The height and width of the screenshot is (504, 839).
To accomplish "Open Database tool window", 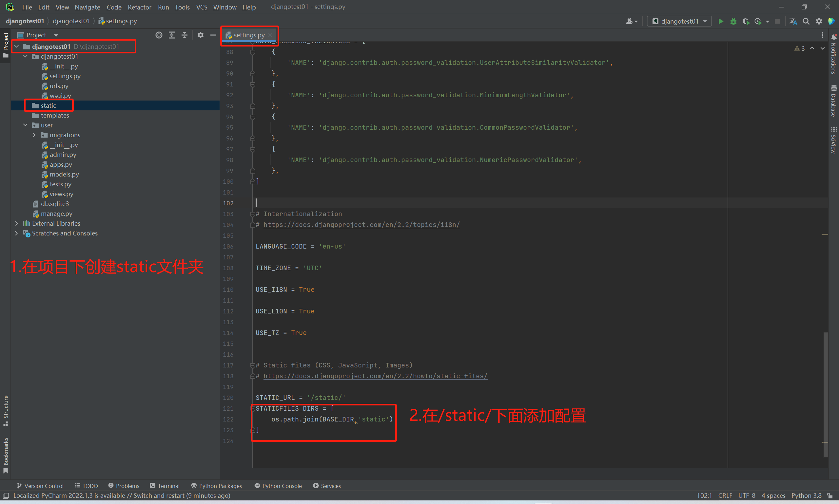I will (x=833, y=101).
